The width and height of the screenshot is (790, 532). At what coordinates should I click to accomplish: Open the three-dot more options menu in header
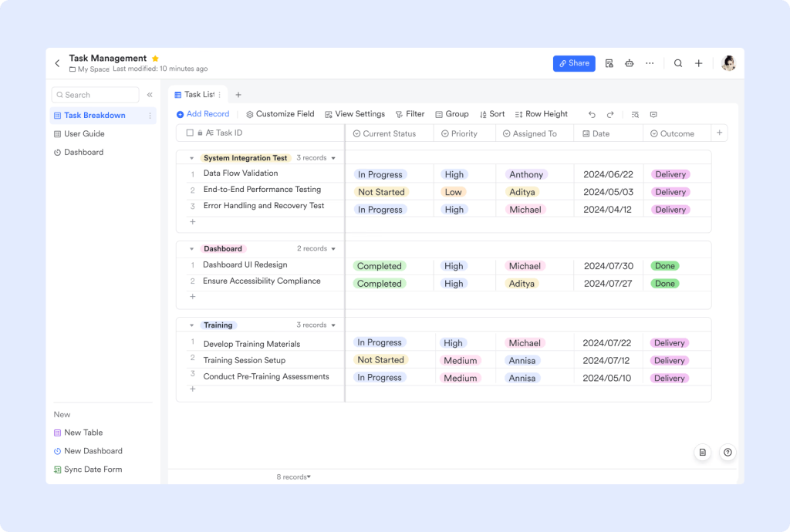[x=650, y=63]
